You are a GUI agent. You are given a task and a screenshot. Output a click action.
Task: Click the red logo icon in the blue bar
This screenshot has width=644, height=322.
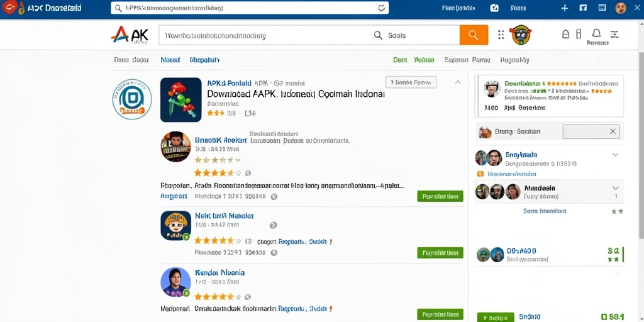(x=10, y=8)
